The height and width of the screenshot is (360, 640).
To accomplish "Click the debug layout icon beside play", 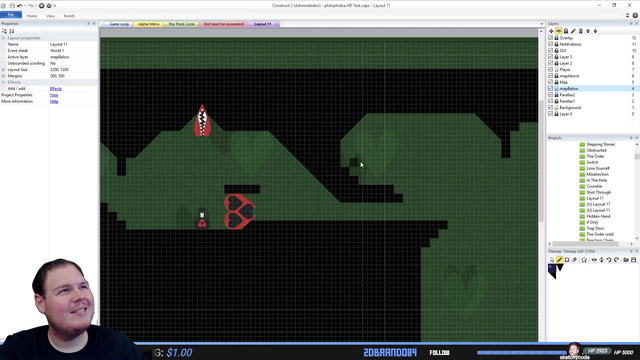I will coord(49,6).
